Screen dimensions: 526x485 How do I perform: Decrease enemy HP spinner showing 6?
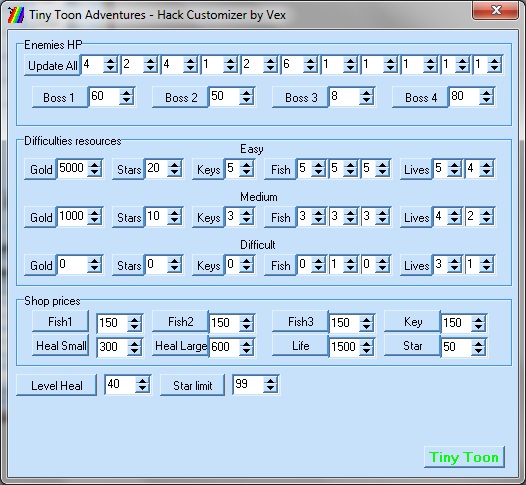pos(310,68)
